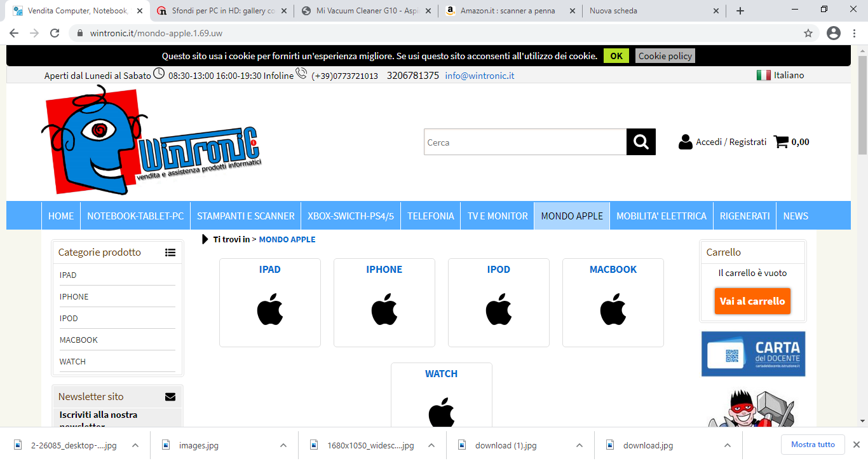This screenshot has width=868, height=463.
Task: Select IPHONE in the sidebar categories
Action: (x=74, y=296)
